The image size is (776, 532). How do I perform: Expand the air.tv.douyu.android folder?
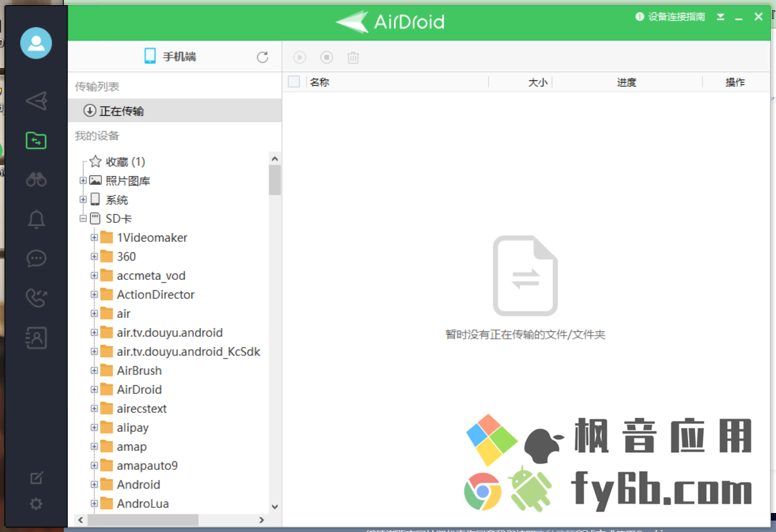click(x=94, y=333)
